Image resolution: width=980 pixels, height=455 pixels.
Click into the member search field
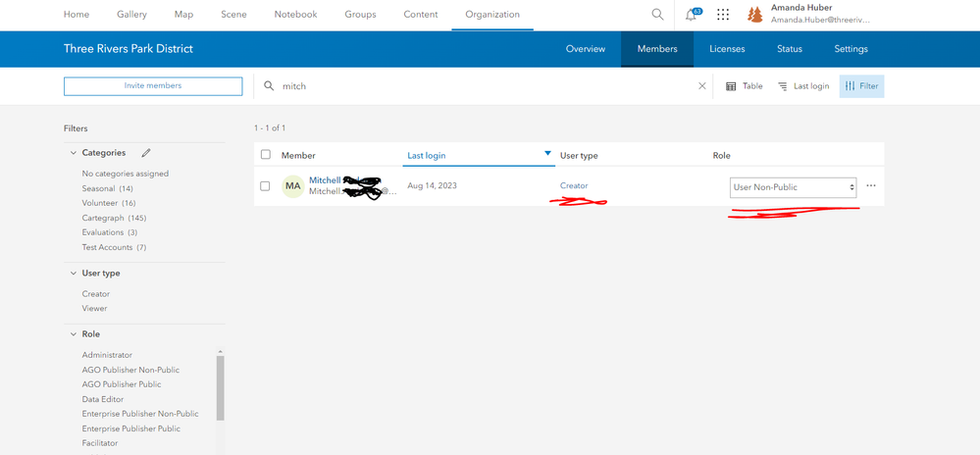tap(485, 86)
